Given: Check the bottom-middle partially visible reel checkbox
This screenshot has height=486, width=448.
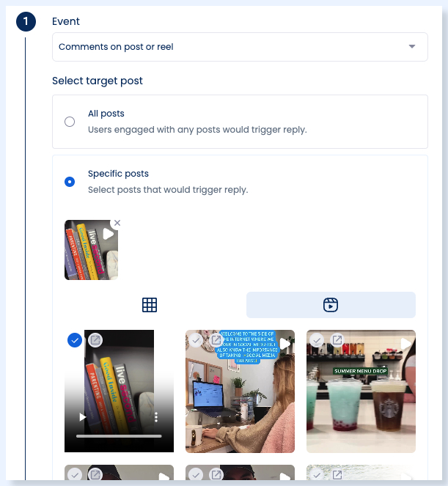Looking at the screenshot, I should click(196, 474).
